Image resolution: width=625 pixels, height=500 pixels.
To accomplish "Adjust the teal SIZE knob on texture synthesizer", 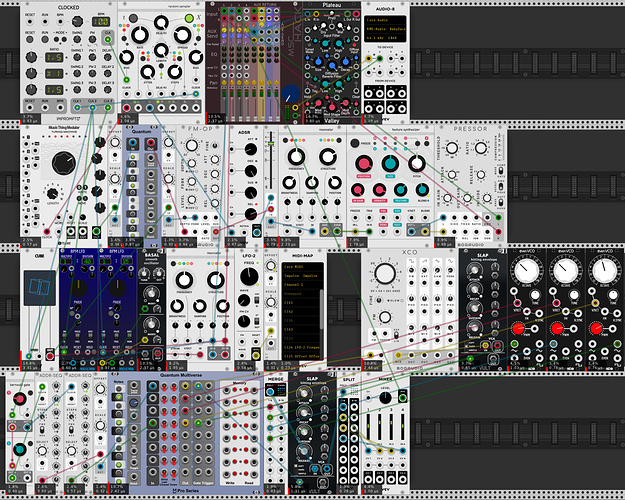I will click(x=390, y=163).
